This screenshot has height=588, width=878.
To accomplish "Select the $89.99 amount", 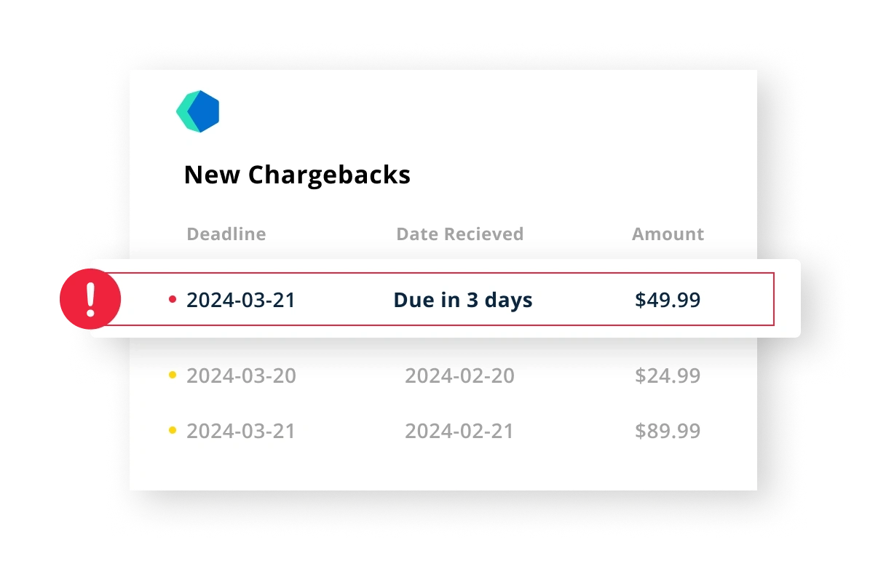I will (668, 432).
